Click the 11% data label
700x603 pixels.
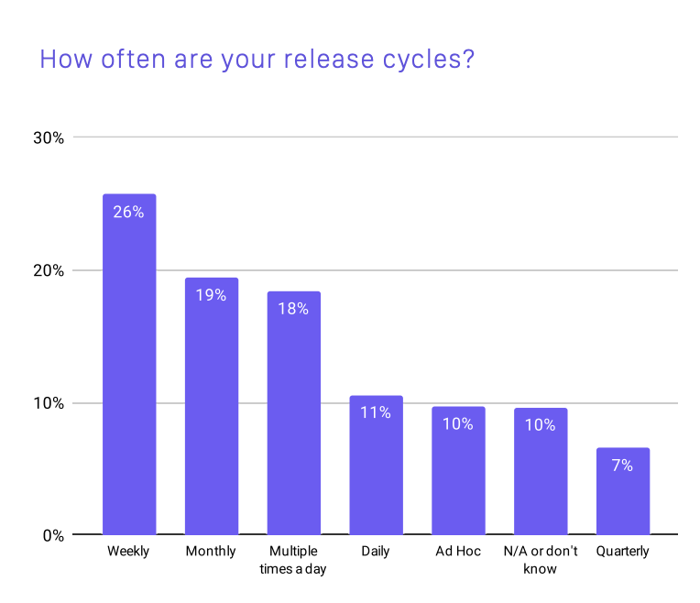[376, 412]
